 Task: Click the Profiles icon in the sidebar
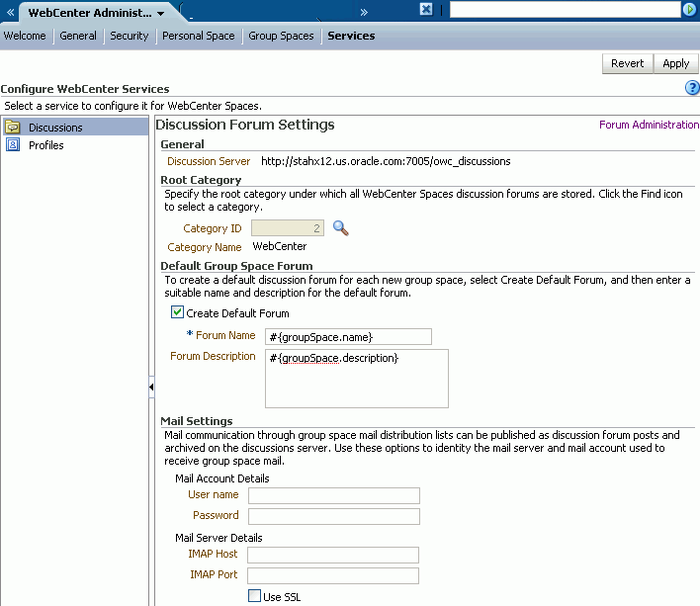[x=13, y=145]
